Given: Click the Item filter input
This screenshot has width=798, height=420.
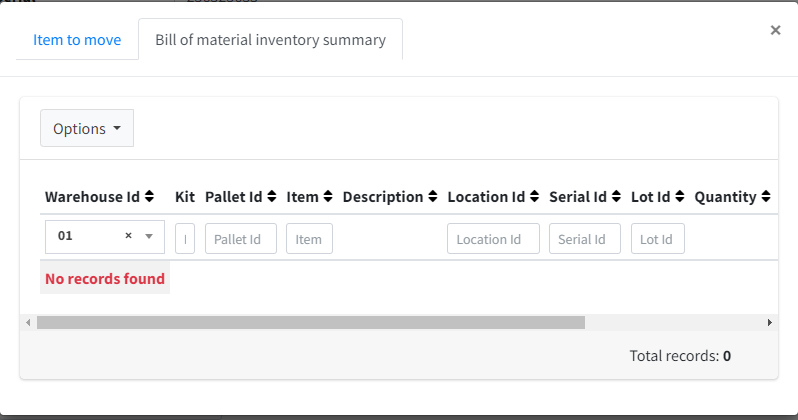Looking at the screenshot, I should (309, 239).
